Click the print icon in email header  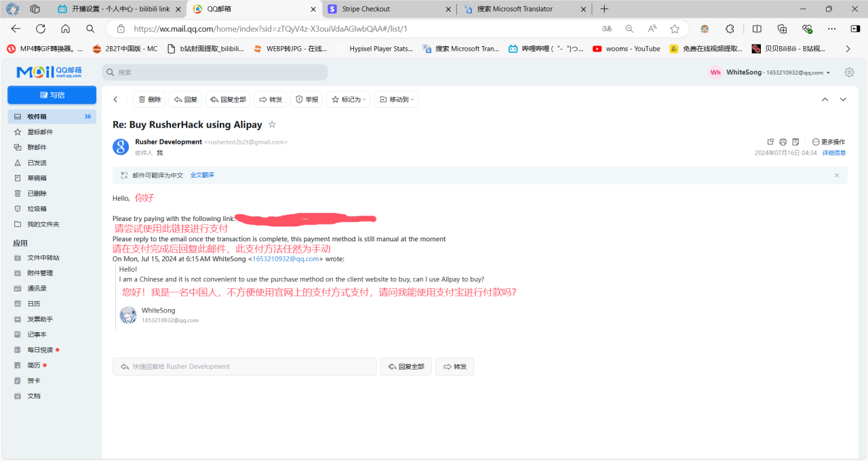click(x=783, y=142)
